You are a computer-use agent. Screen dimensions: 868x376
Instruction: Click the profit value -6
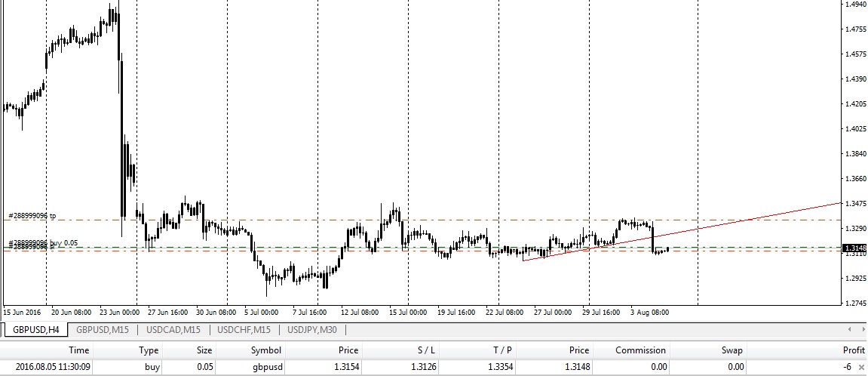coord(847,367)
